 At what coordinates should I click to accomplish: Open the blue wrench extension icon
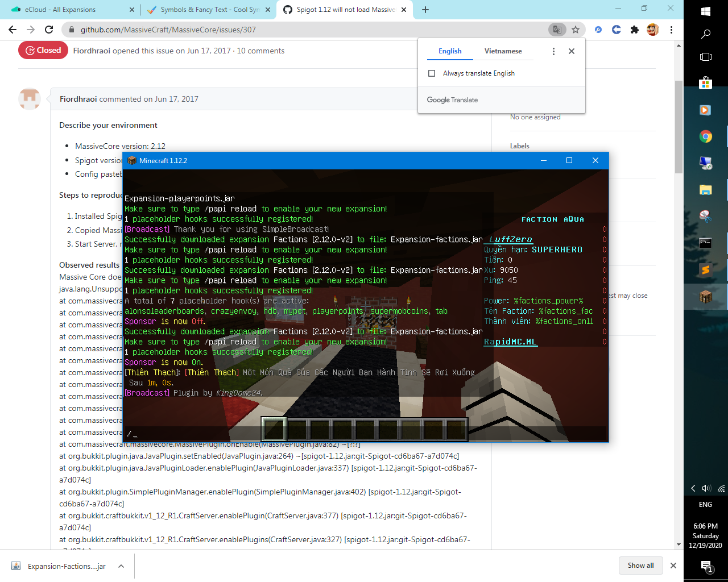click(x=598, y=30)
